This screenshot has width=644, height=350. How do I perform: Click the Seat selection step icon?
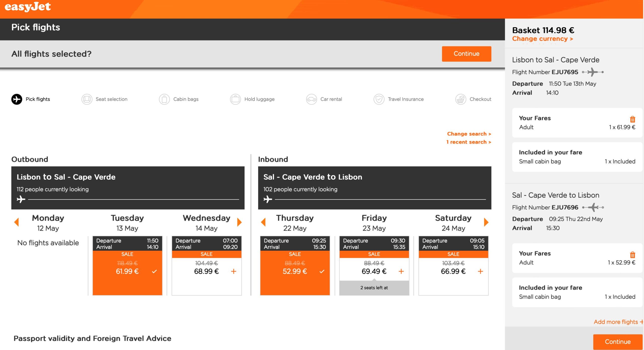[x=87, y=99]
